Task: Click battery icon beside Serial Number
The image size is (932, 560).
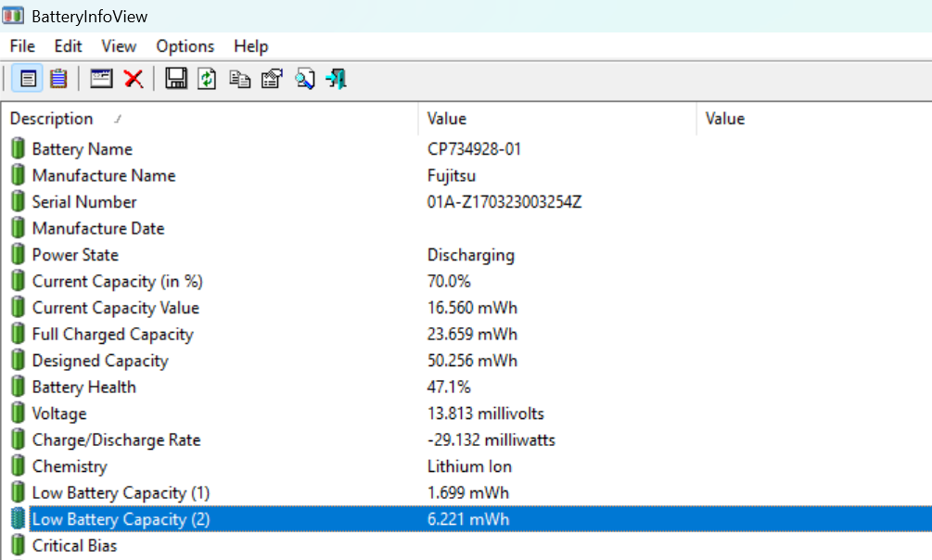Action: [19, 201]
